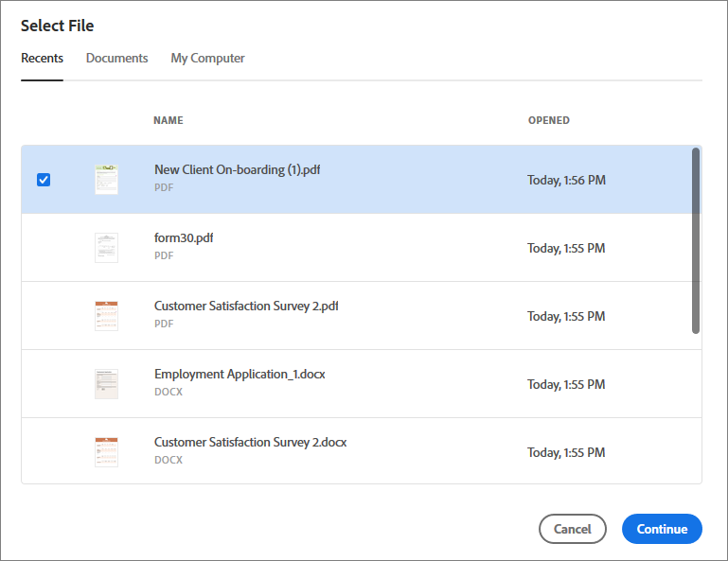728x561 pixels.
Task: Click the New Client On-boarding (1).pdf name
Action: [237, 170]
